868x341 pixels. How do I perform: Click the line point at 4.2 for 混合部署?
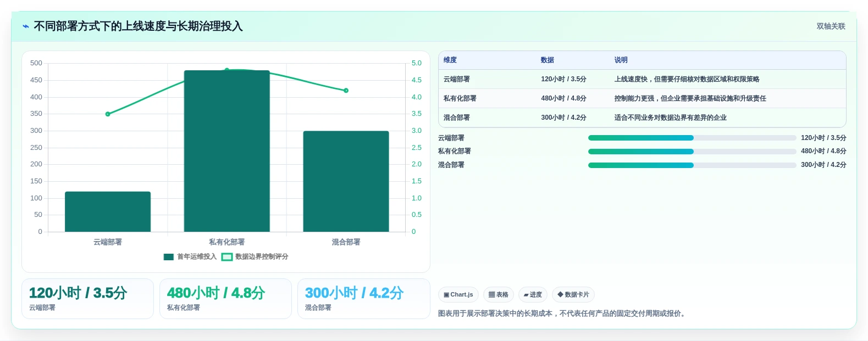[346, 91]
